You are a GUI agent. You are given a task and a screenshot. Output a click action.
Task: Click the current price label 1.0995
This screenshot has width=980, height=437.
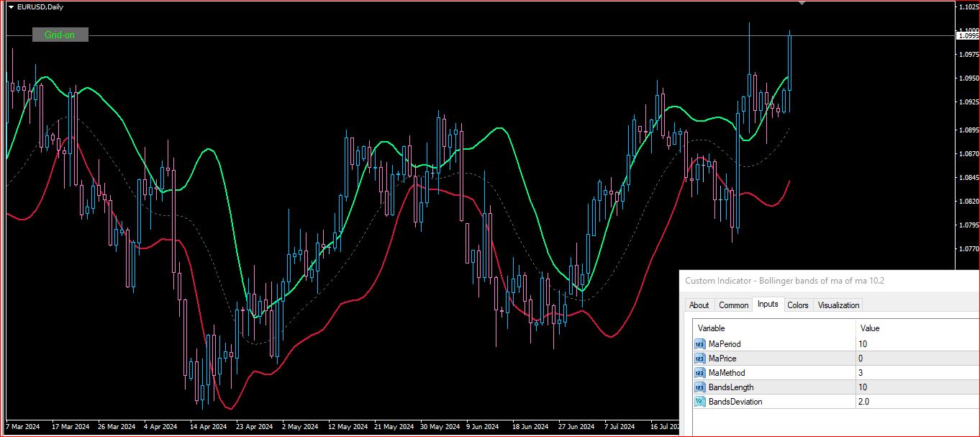click(968, 35)
